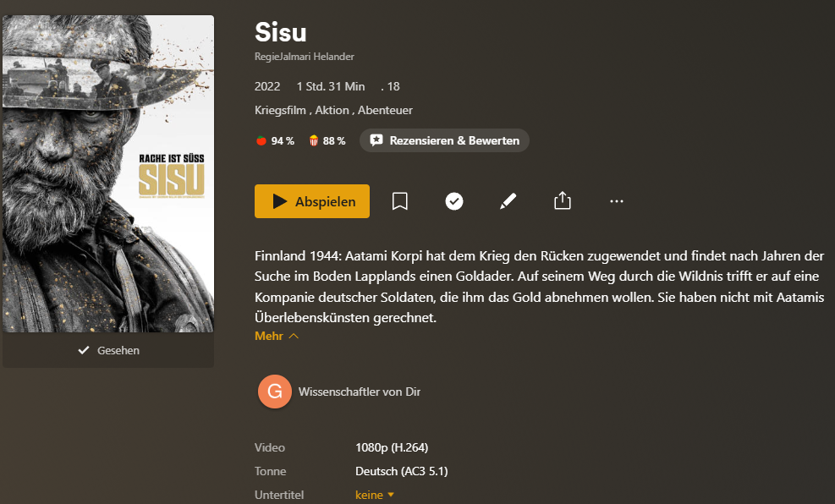Viewport: 835px width, 504px height.
Task: Click the dropdown arrow beside keine
Action: coord(391,495)
